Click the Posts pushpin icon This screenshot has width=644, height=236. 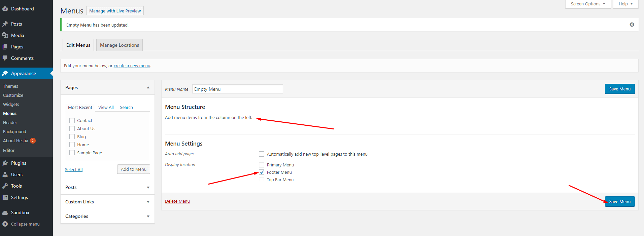[5, 24]
